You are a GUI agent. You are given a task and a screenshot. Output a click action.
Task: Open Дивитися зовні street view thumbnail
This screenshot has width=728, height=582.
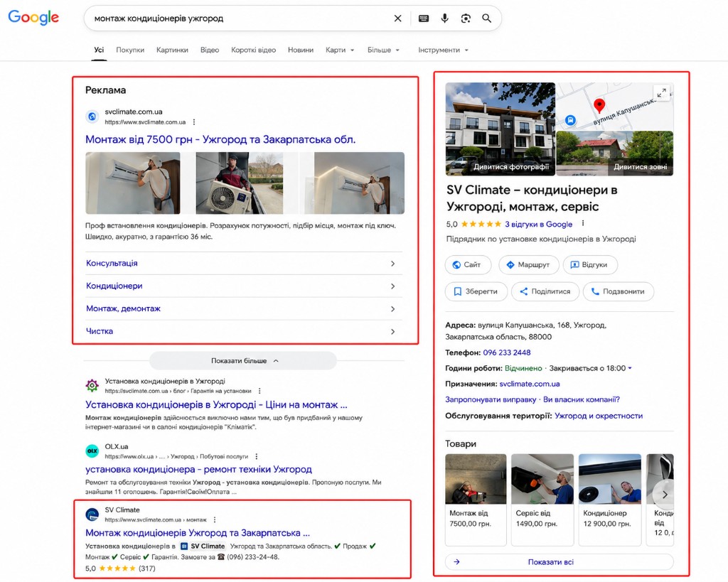click(x=615, y=153)
